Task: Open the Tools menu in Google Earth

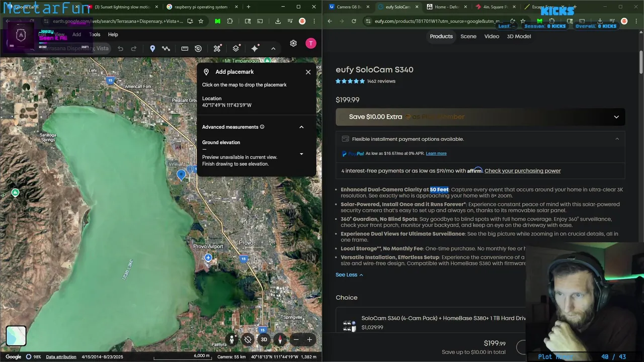Action: point(95,35)
